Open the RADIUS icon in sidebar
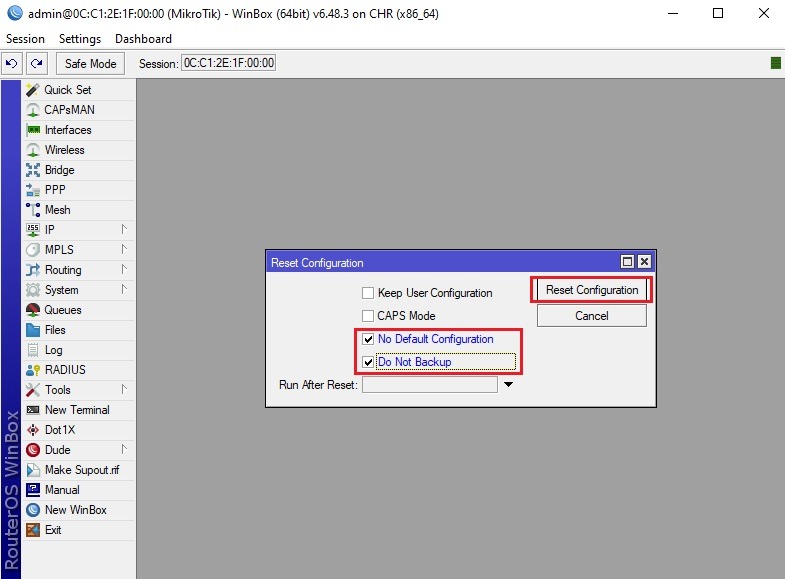Viewport: 785px width, 579px height. (33, 370)
